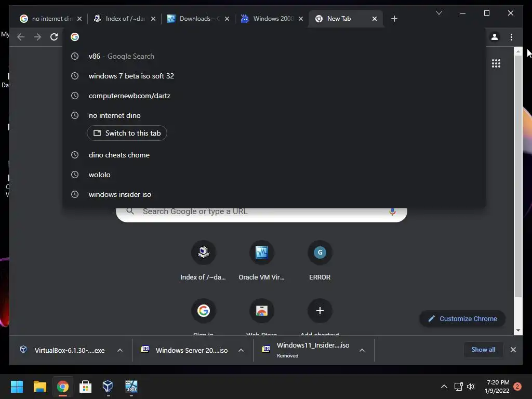The width and height of the screenshot is (532, 399).
Task: Select suggestion 'v86 - Google Search'
Action: [x=274, y=56]
